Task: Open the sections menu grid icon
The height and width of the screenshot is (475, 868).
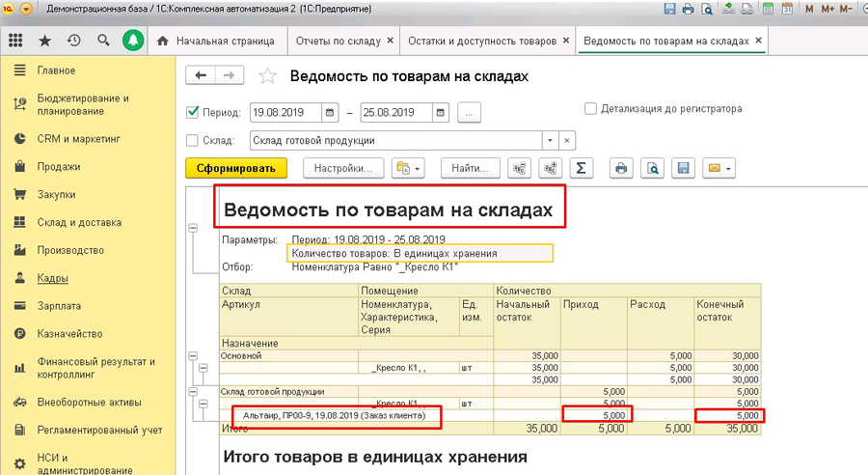Action: coord(15,41)
